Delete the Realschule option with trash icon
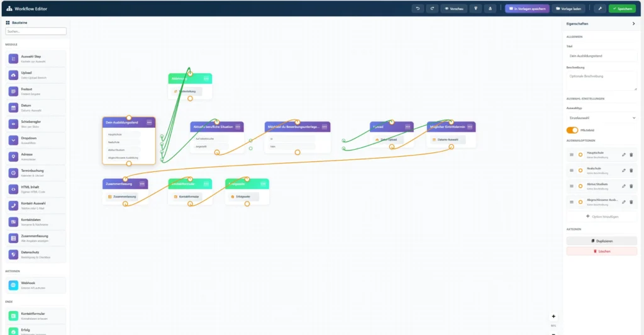Viewport: 644px width, 335px height. 631,170
